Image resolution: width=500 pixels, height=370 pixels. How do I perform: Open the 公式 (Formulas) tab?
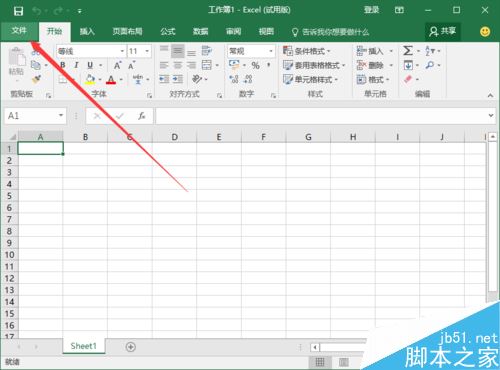pos(168,32)
